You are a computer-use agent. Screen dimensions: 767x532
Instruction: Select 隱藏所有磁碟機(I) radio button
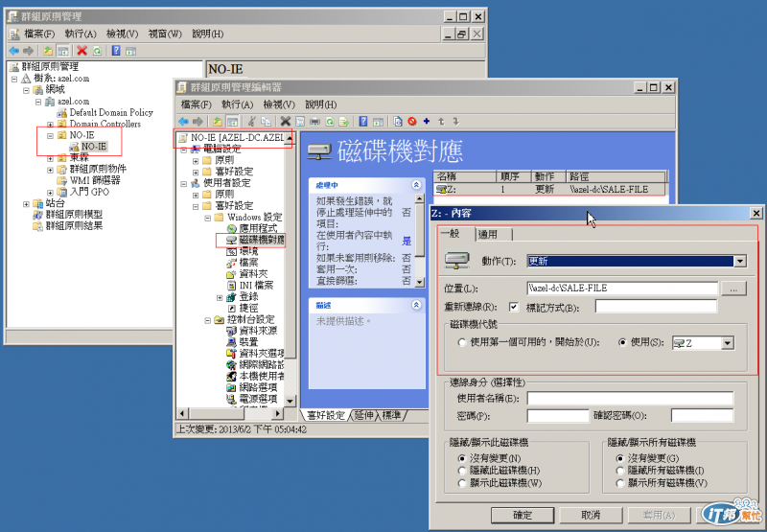(x=620, y=471)
